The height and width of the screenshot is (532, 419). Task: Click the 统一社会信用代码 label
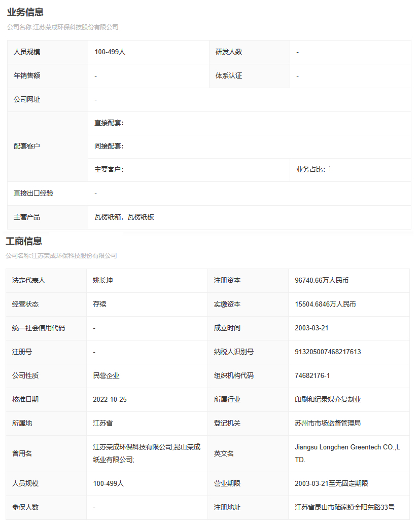point(39,328)
